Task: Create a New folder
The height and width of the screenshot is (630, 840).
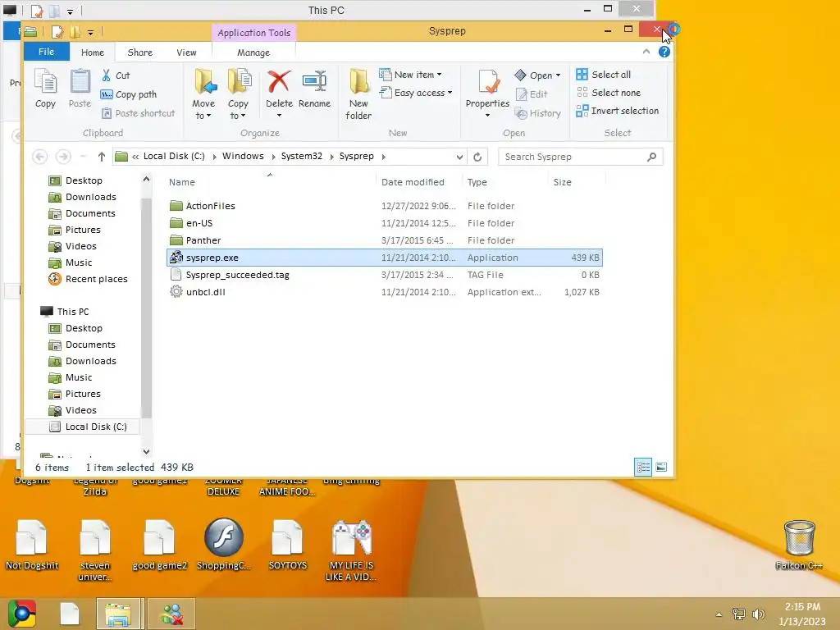Action: (358, 94)
